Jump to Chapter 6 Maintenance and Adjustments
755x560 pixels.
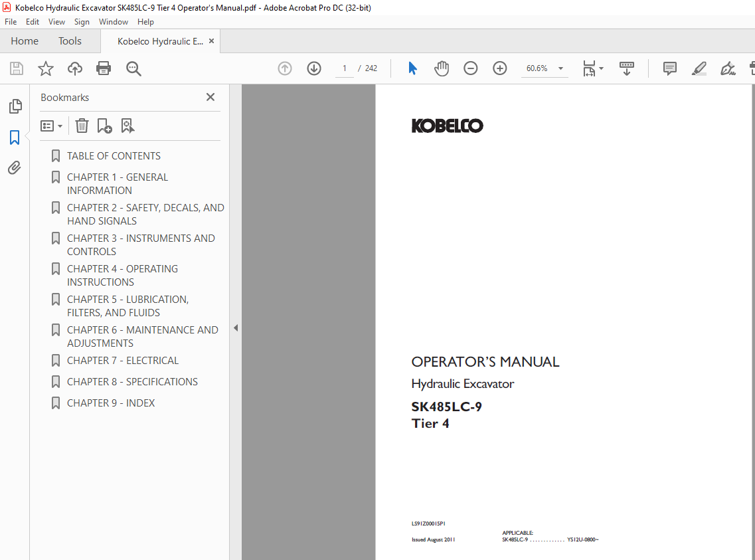143,337
